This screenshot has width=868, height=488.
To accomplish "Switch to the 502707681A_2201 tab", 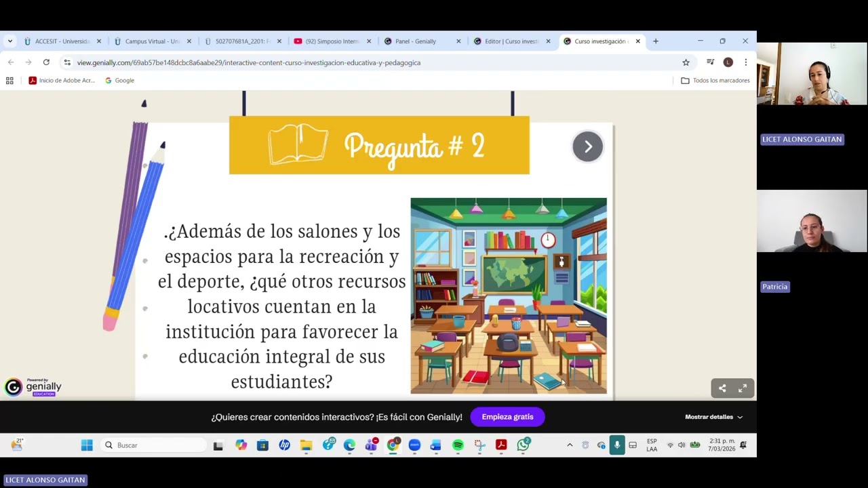I will coord(242,41).
